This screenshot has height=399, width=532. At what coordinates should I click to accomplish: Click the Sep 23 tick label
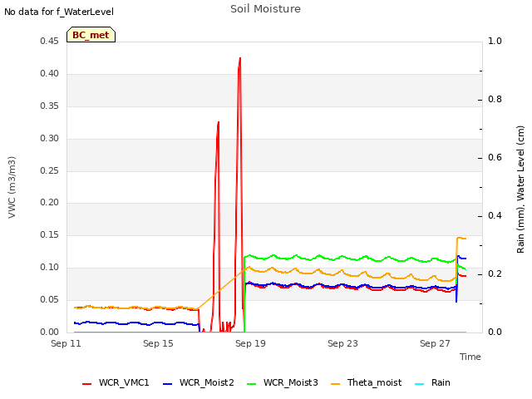[342, 343]
